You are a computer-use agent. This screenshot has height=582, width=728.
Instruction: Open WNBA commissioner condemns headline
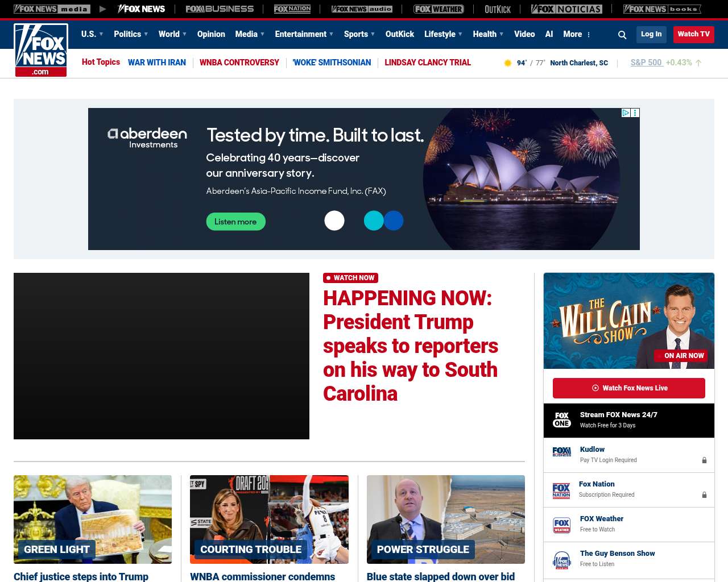(x=263, y=576)
